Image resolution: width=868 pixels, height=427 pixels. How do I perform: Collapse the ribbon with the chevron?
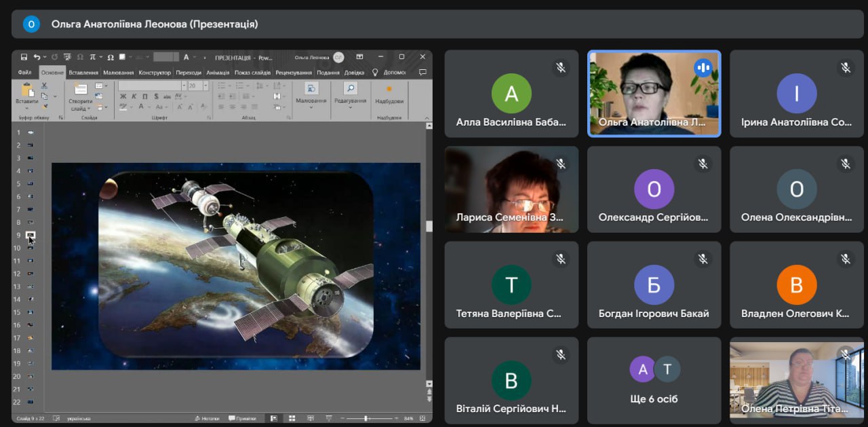(x=427, y=117)
